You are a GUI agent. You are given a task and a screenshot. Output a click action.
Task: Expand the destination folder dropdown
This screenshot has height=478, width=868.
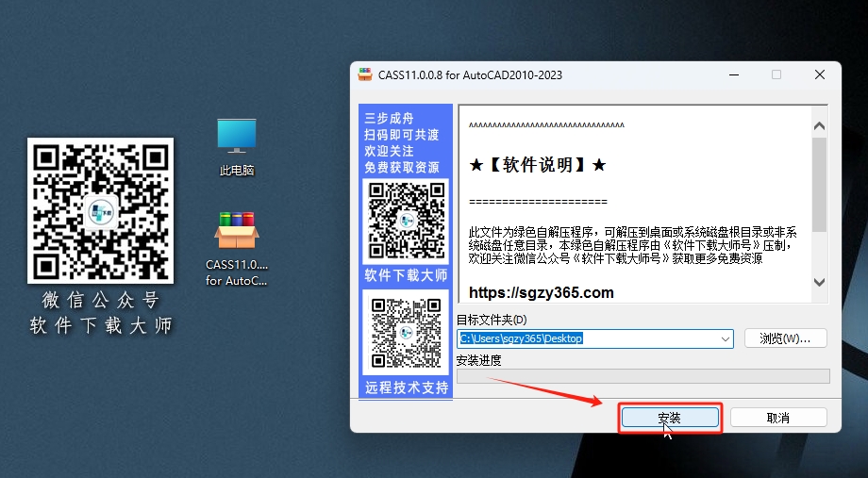(x=725, y=339)
